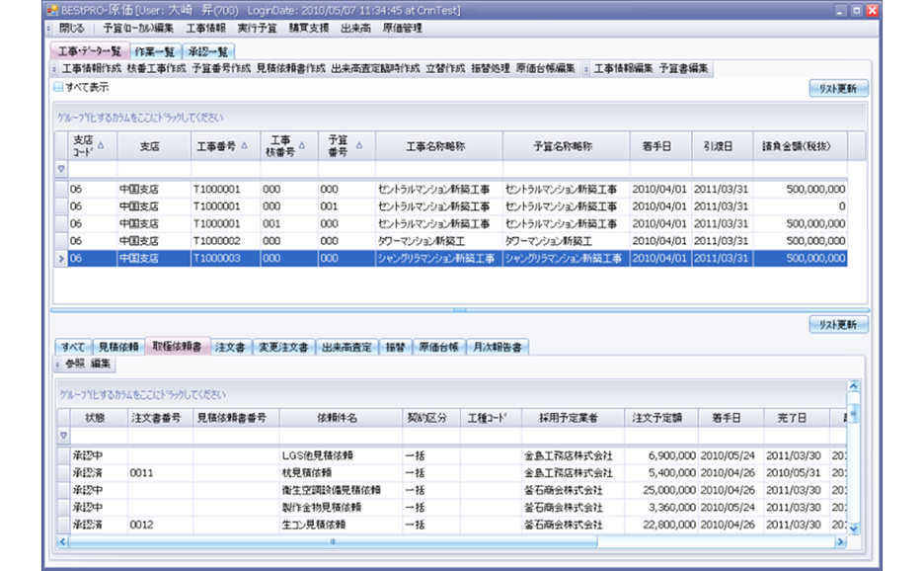
Task: Click the filter row icon in the 支店コード grid
Action: 60,169
